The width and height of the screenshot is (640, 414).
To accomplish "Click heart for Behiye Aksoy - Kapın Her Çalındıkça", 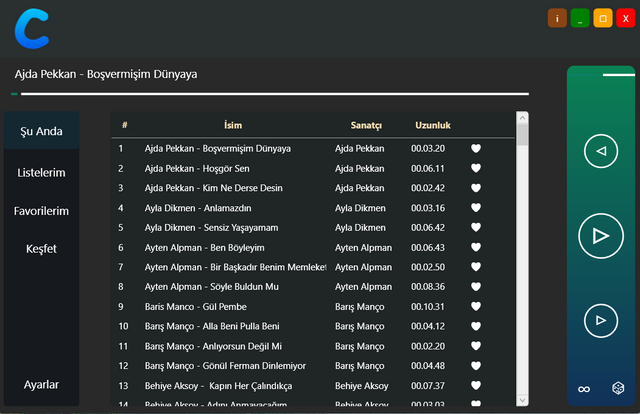I will 476,386.
